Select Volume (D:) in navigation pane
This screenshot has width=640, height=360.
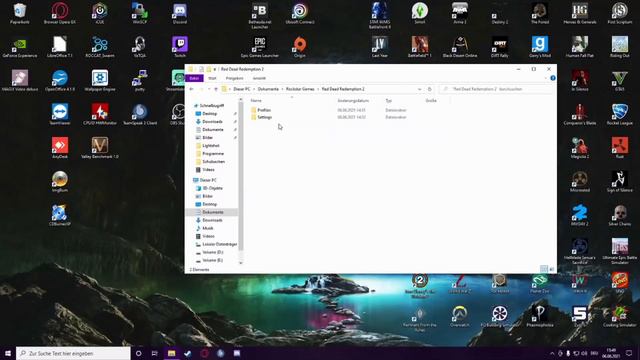[x=212, y=252]
